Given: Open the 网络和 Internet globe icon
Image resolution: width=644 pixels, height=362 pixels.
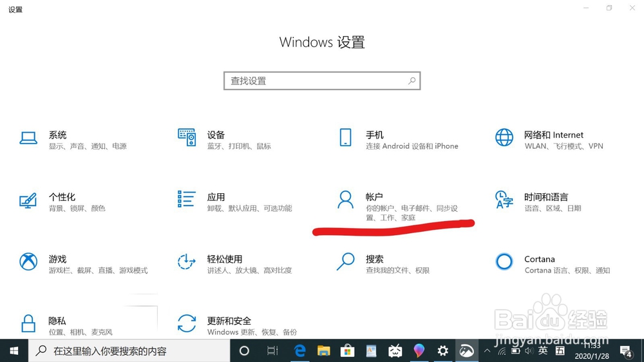Looking at the screenshot, I should tap(504, 137).
